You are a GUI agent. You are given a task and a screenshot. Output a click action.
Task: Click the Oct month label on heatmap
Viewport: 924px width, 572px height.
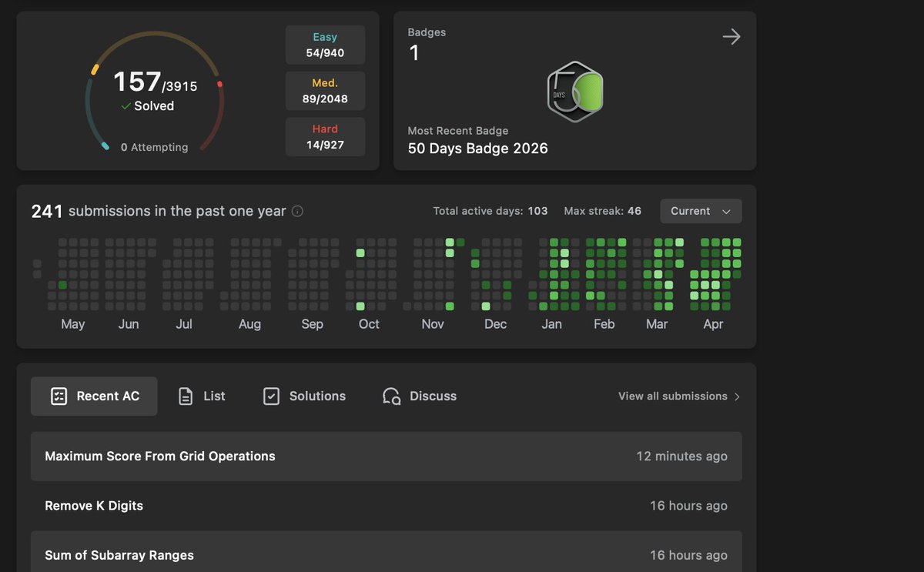369,324
